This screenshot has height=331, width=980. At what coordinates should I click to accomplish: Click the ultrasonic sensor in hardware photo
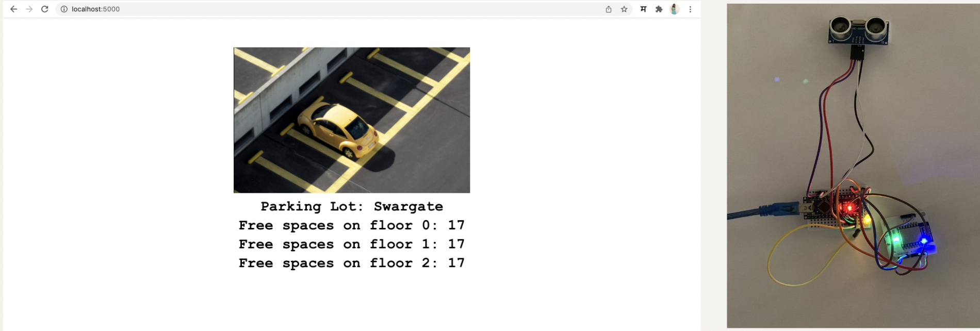click(858, 30)
